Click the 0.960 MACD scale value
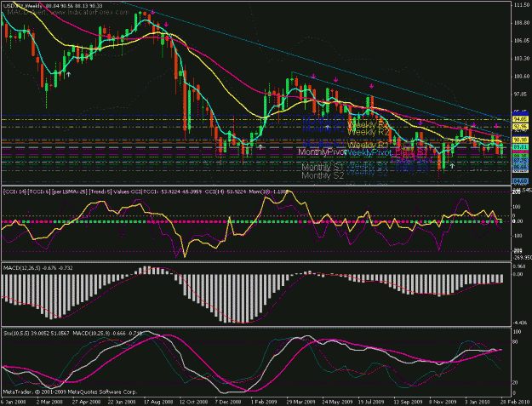The height and width of the screenshot is (406, 532). pos(520,266)
